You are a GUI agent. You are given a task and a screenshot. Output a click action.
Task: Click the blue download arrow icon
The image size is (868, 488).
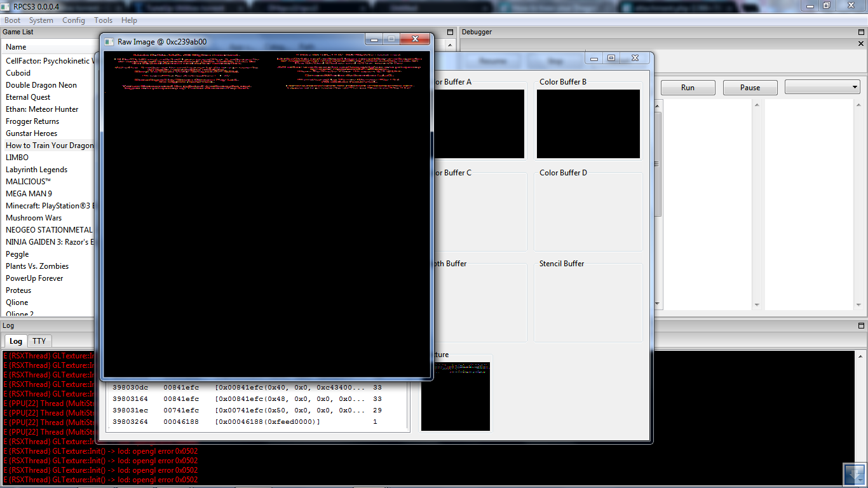(x=855, y=475)
